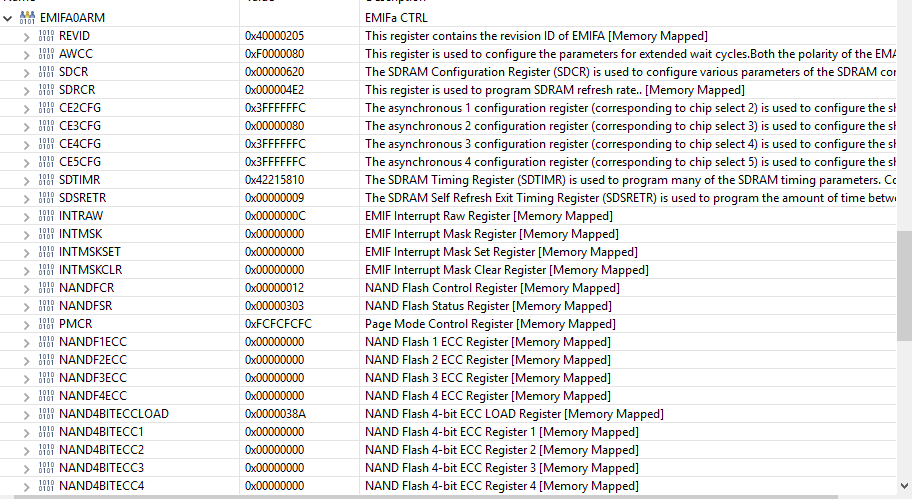Click the SDTIMR register icon
912x499 pixels.
pos(47,180)
